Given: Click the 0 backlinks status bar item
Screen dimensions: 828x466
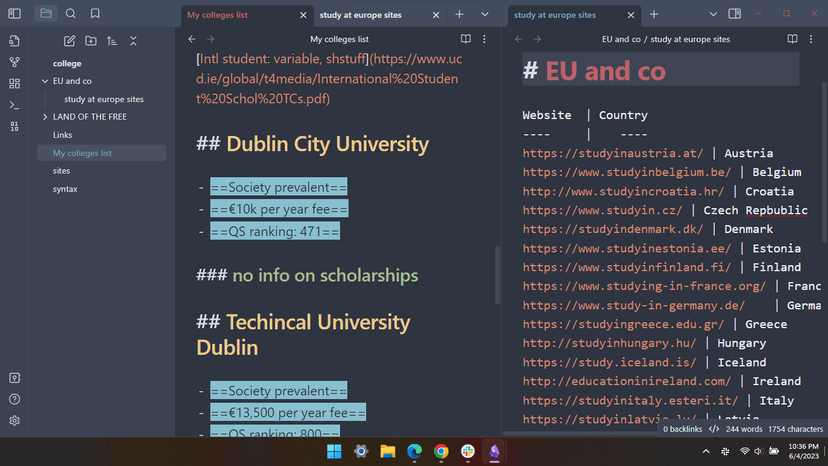Looking at the screenshot, I should point(683,429).
